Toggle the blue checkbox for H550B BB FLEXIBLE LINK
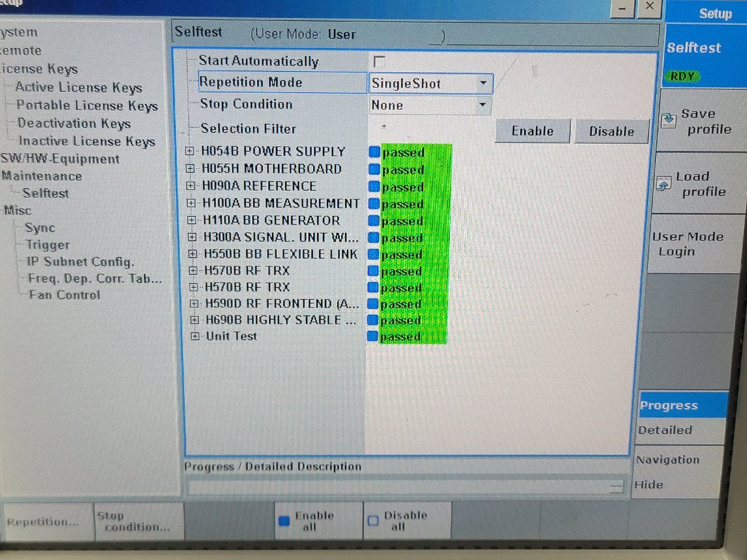 [374, 254]
